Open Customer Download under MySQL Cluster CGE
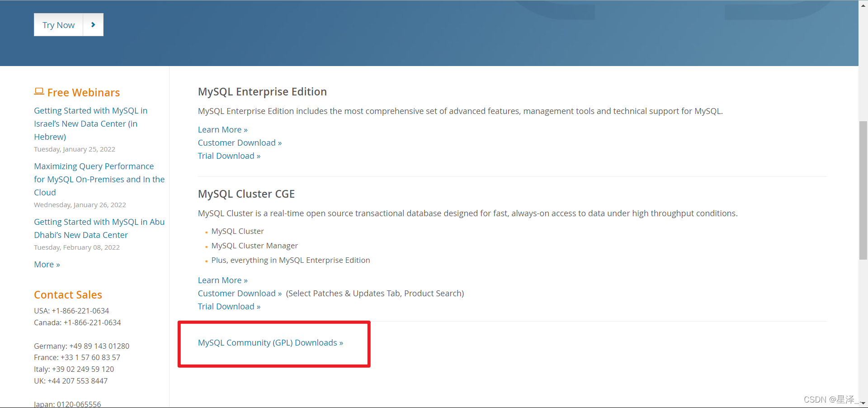The height and width of the screenshot is (408, 868). point(240,294)
